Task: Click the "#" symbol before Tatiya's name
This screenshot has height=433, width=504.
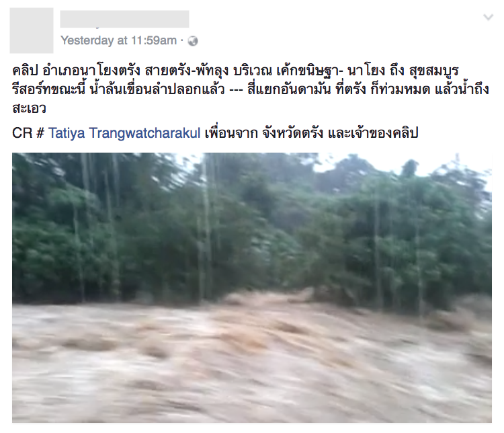Action: click(x=40, y=133)
